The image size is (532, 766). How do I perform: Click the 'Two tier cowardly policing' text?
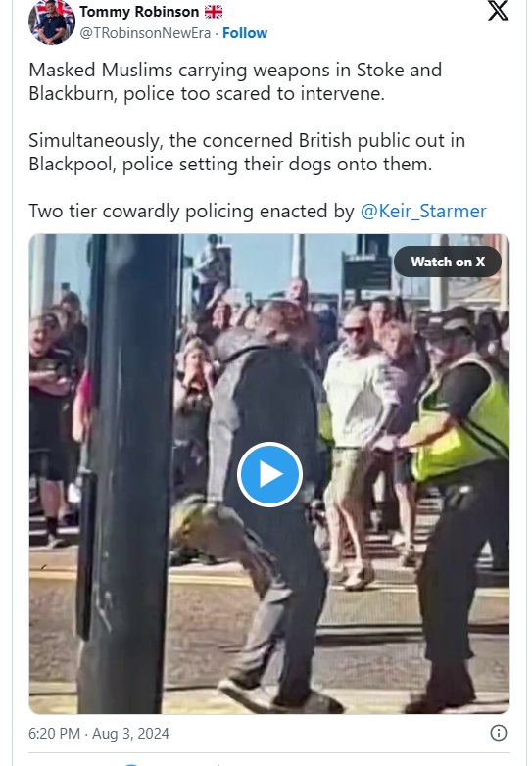(x=142, y=211)
